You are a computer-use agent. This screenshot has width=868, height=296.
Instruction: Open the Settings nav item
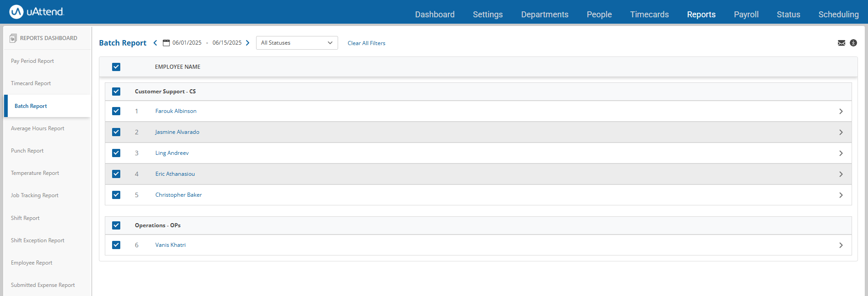(488, 15)
